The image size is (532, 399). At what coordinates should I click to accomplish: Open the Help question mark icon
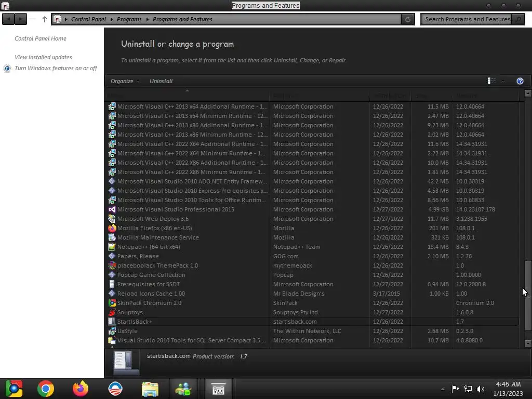coord(520,81)
